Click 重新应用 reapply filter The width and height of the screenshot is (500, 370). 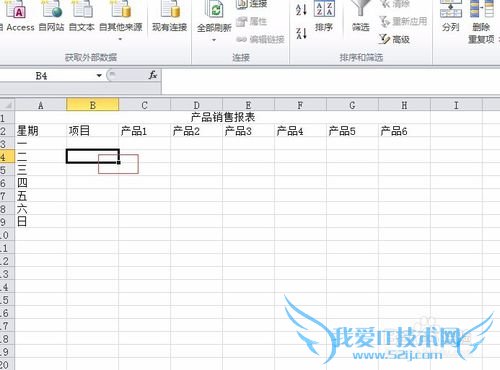[x=403, y=22]
